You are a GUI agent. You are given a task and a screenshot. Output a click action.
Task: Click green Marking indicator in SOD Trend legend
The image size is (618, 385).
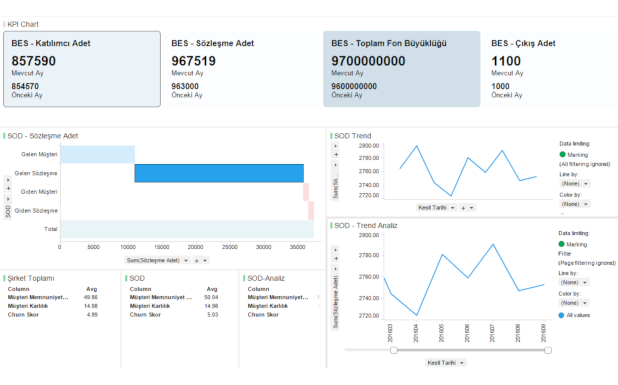coord(562,154)
